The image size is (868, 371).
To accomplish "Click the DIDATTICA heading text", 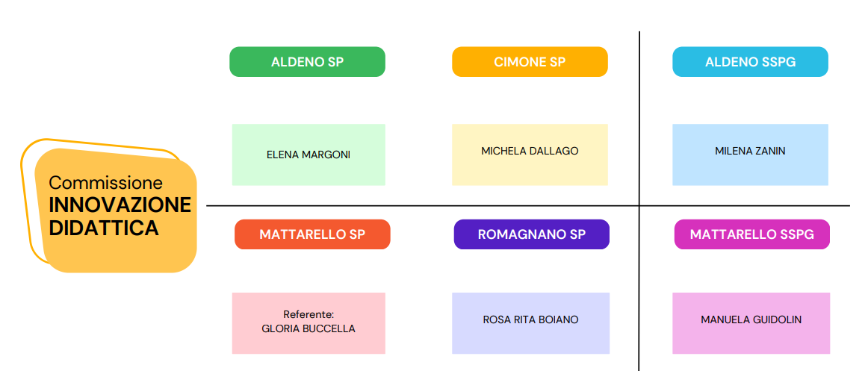I will (x=104, y=227).
